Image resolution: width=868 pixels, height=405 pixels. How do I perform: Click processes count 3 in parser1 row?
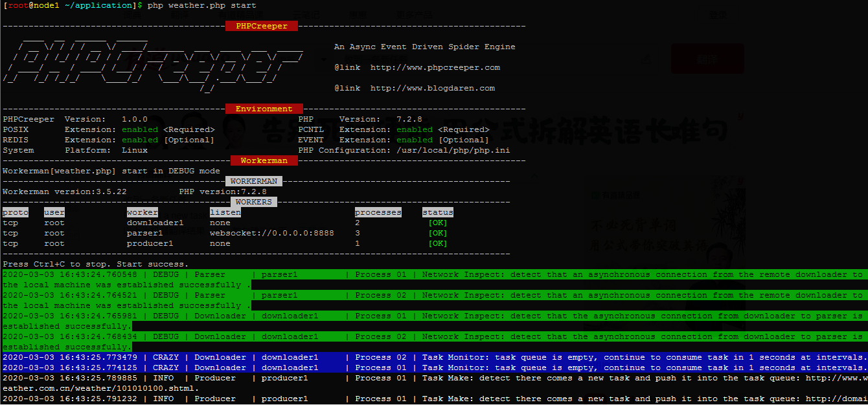pyautogui.click(x=358, y=233)
